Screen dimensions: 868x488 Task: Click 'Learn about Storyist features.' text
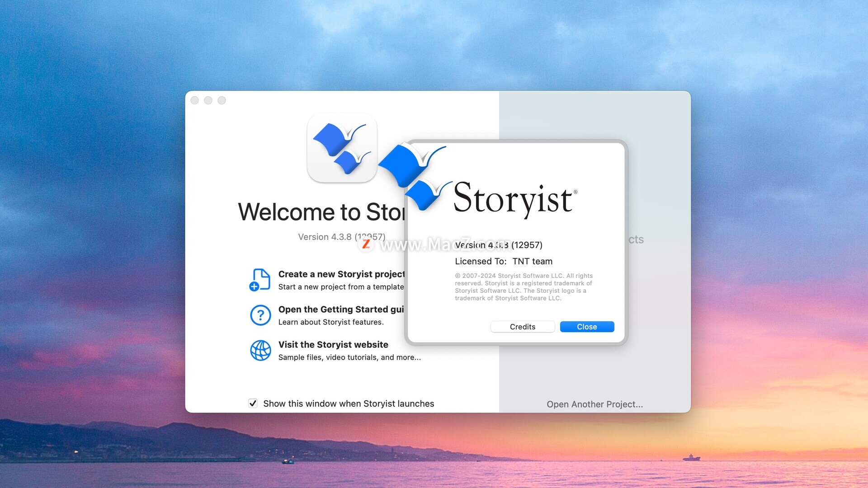[331, 322]
